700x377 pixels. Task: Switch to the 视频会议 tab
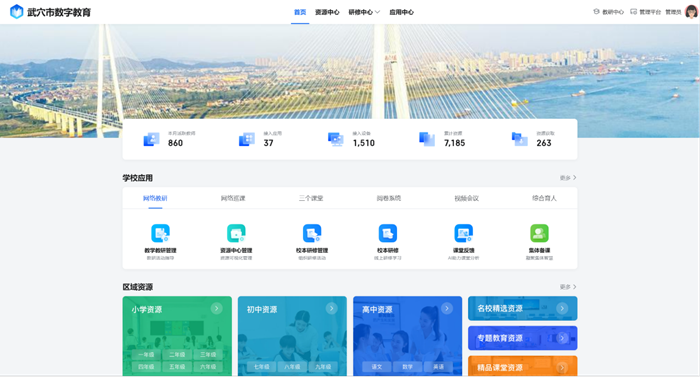pyautogui.click(x=467, y=198)
